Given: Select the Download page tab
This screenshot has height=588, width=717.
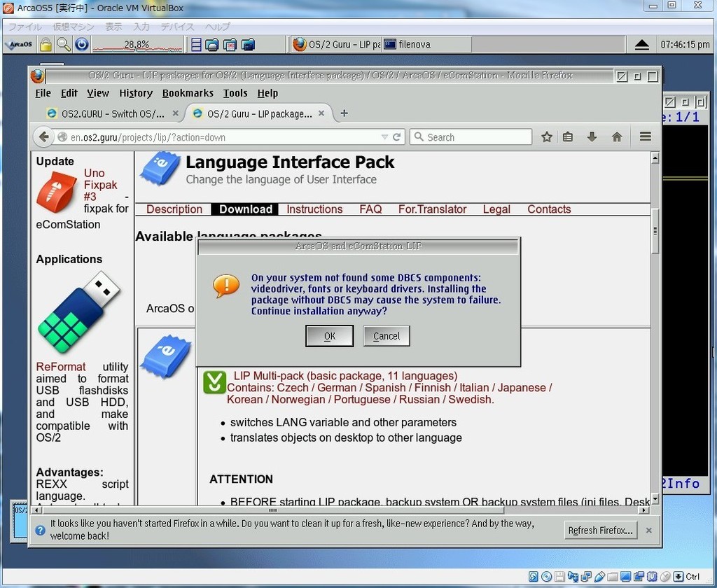Looking at the screenshot, I should (245, 209).
